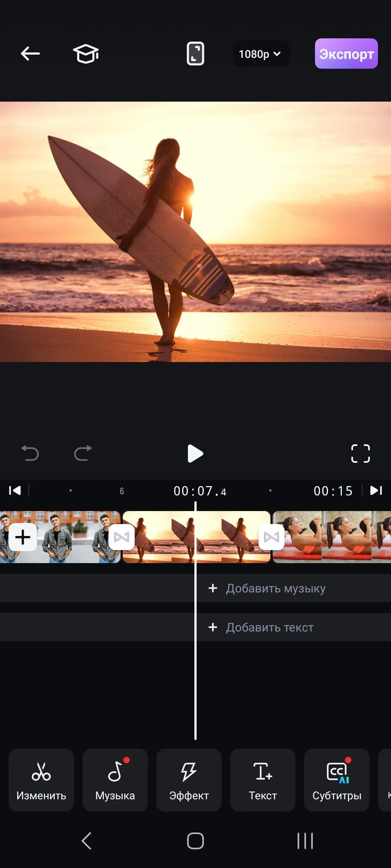Redo the last edit
This screenshot has width=391, height=868.
[83, 453]
